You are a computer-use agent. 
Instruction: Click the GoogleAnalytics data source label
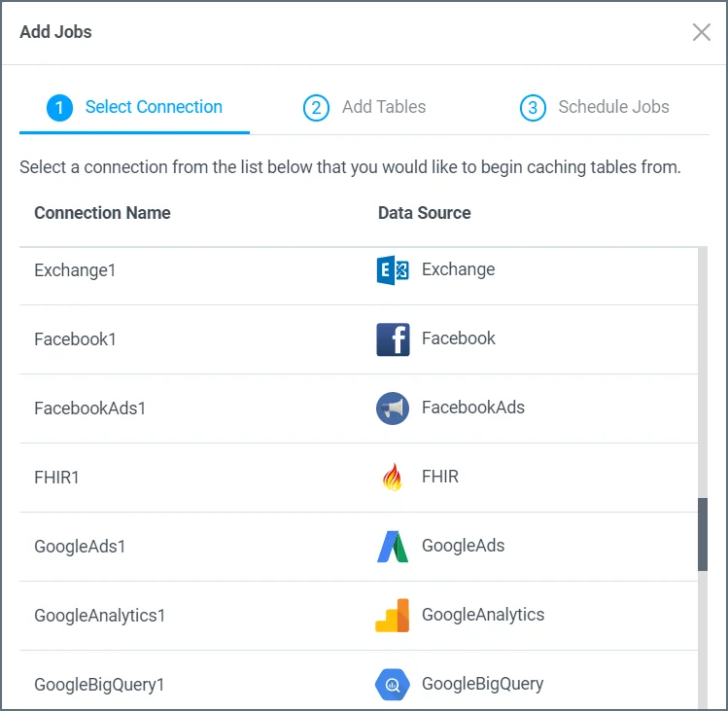[483, 615]
